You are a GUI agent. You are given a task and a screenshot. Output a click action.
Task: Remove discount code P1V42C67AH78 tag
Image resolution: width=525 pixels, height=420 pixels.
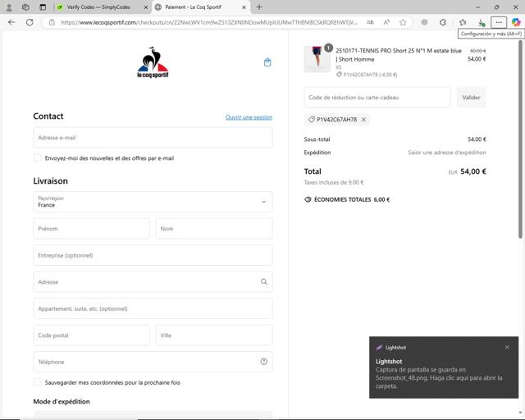pos(363,119)
